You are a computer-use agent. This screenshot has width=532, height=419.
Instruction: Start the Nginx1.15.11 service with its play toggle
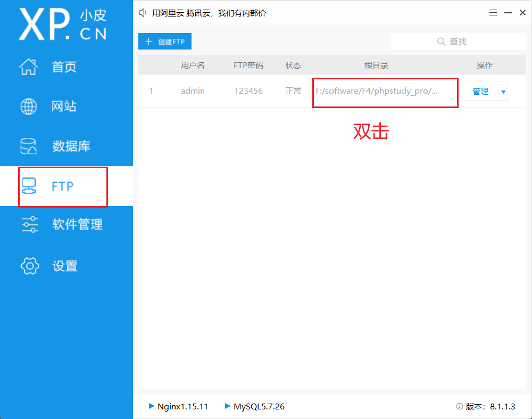tap(152, 406)
